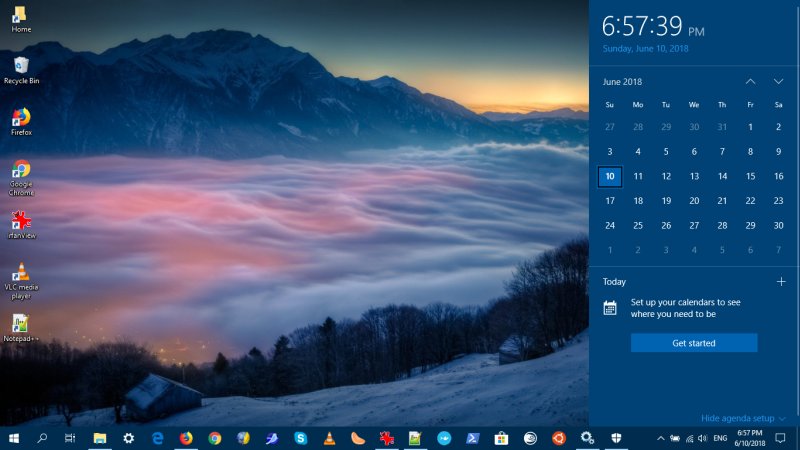Select May 31 in the calendar

pos(722,127)
